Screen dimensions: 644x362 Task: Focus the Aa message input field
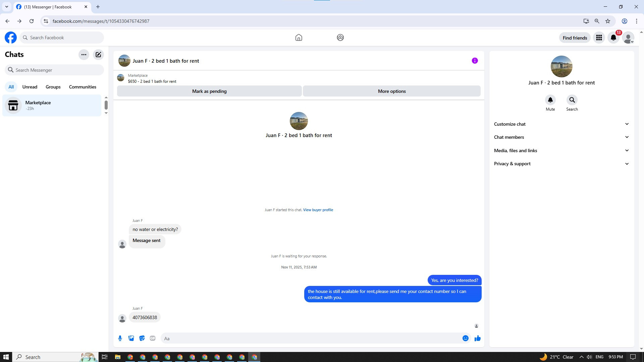[x=312, y=338]
